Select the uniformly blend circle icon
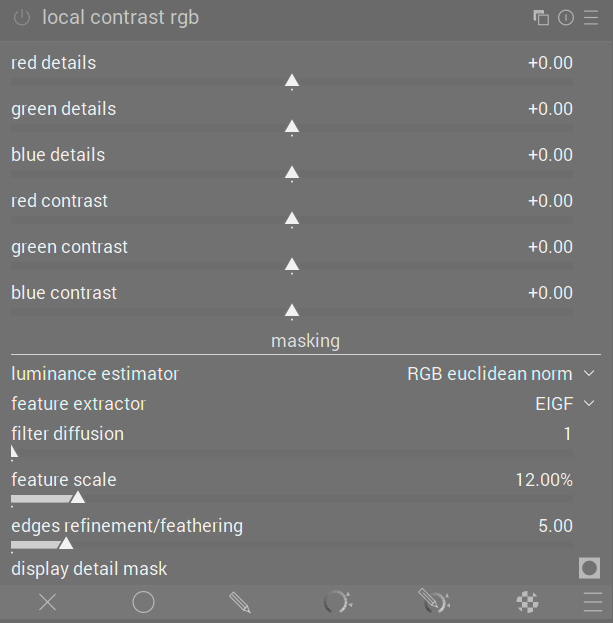 (143, 602)
